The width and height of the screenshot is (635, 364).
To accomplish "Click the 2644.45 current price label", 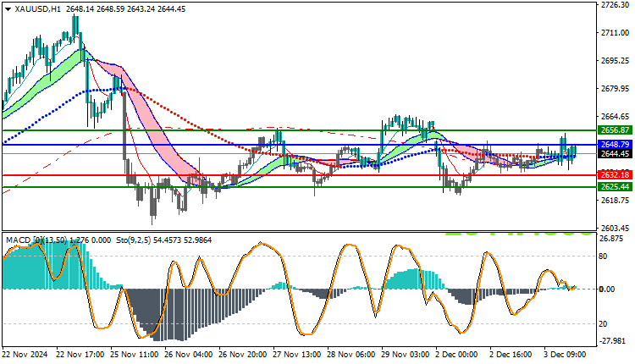I will (616, 154).
